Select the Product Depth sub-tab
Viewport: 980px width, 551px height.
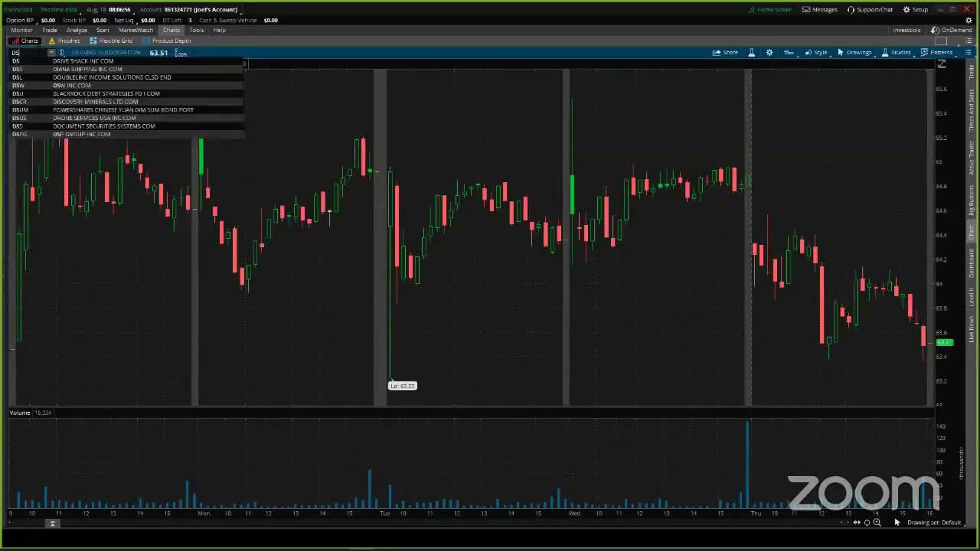166,41
